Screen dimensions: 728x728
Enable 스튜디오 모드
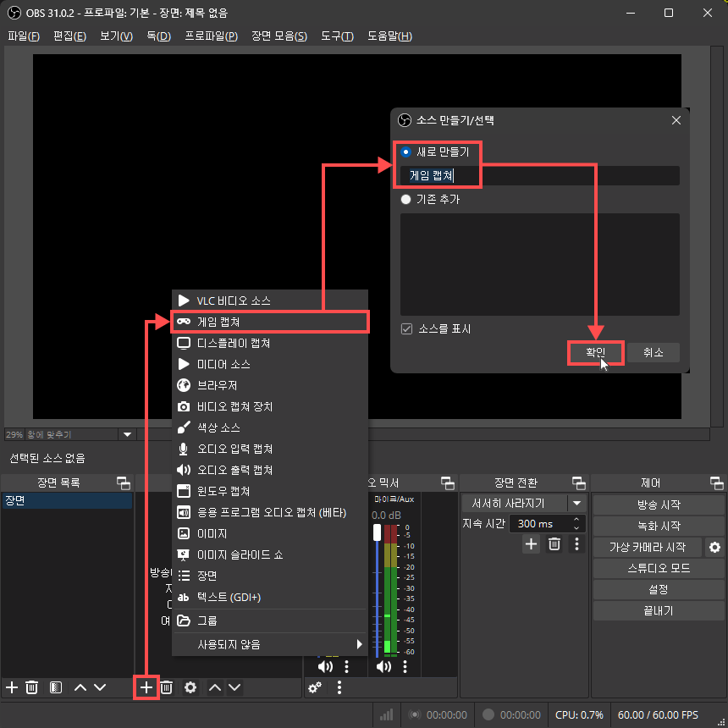click(659, 568)
